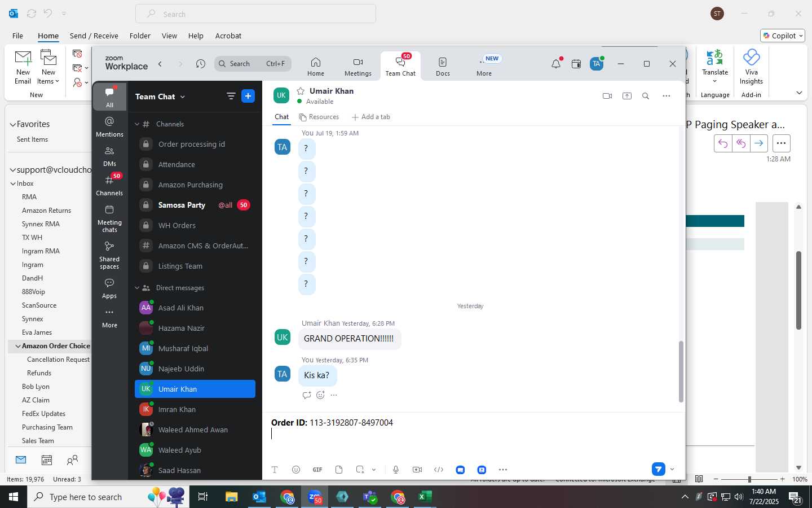The height and width of the screenshot is (508, 812).
Task: Open Excel from the Windows taskbar
Action: pos(425,497)
